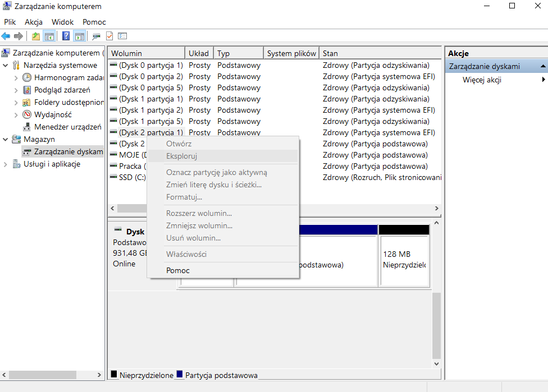Toggle the Show/Hide Action Pane icon
This screenshot has height=392, width=548.
(x=80, y=36)
